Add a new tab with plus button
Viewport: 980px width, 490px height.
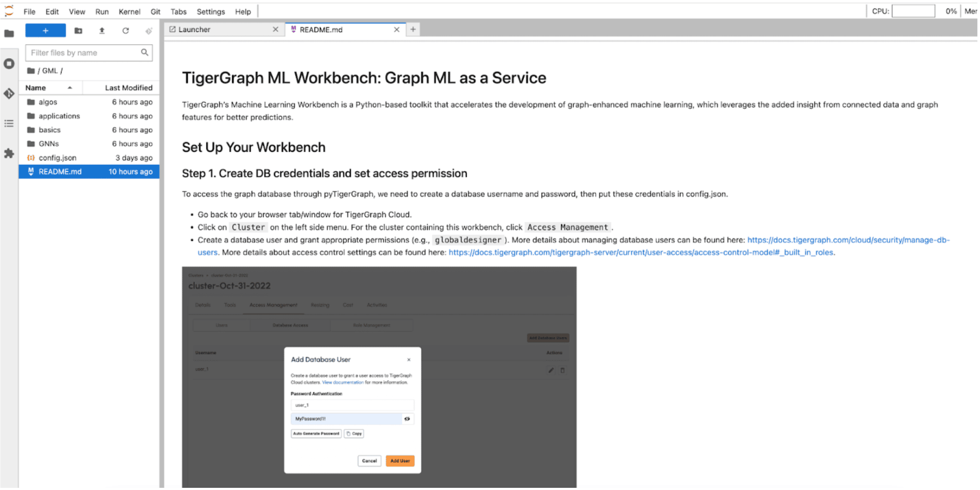[x=413, y=29]
